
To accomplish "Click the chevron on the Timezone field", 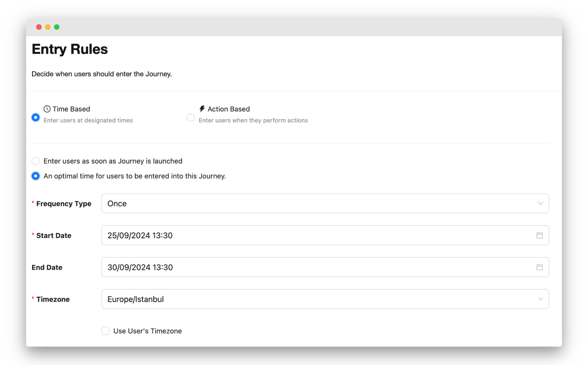I will tap(540, 299).
